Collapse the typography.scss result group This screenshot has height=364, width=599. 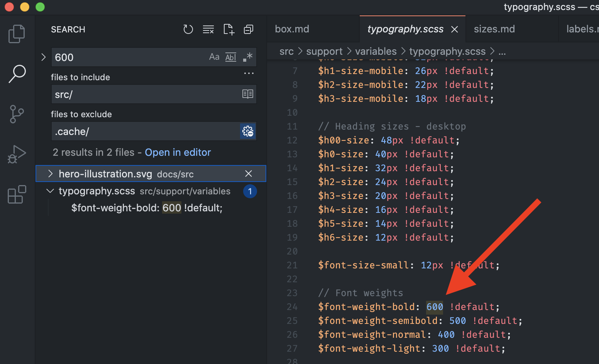tap(50, 191)
